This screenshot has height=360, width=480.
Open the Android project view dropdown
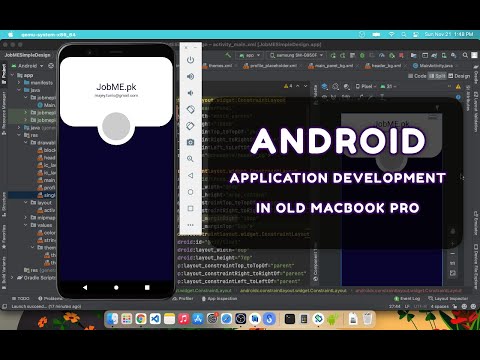tap(27, 66)
